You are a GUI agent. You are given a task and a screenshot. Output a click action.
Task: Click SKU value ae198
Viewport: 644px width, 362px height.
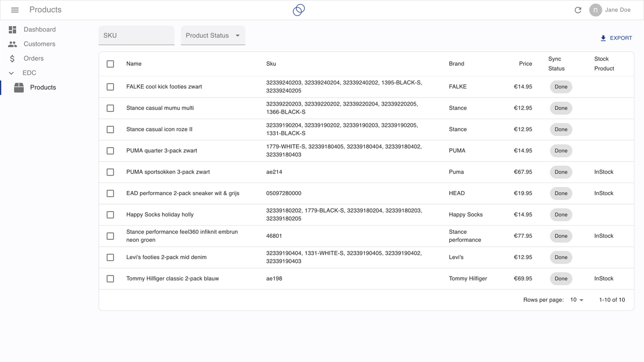(274, 279)
